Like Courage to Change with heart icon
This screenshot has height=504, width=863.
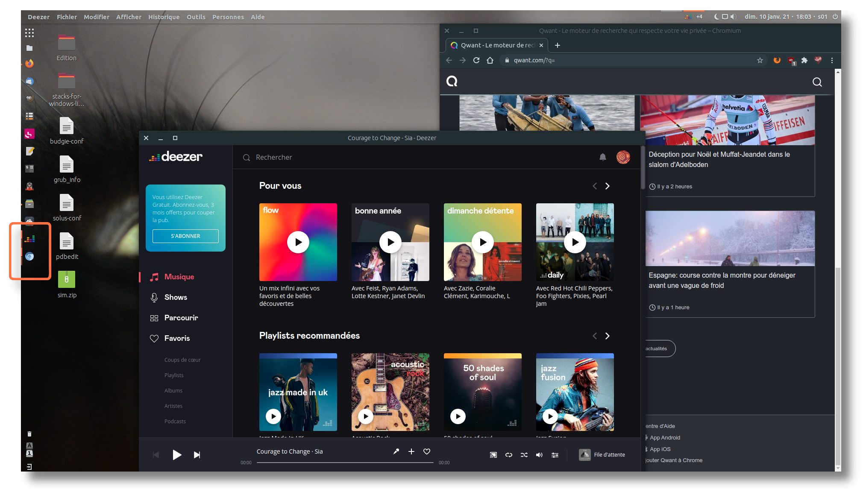click(426, 451)
